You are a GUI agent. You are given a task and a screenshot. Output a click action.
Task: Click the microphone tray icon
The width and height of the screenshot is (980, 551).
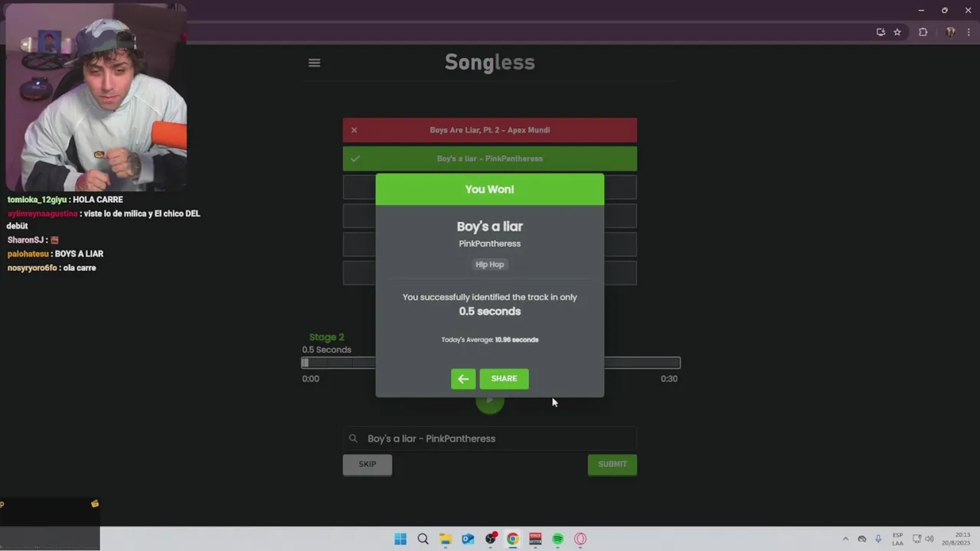[878, 539]
